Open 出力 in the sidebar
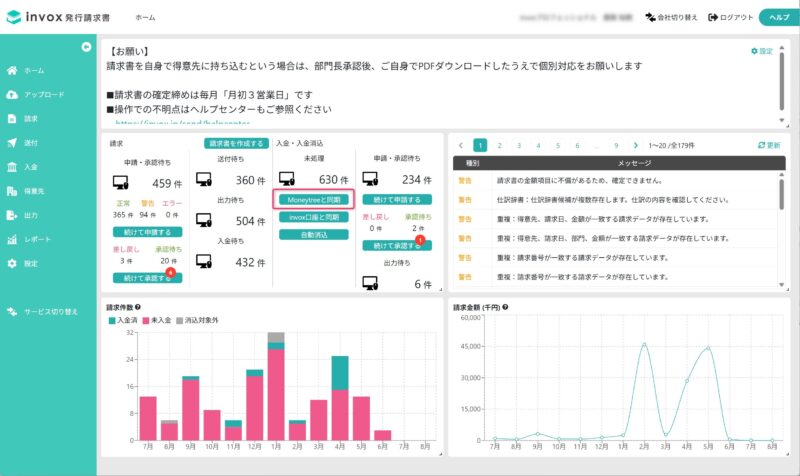800x476 pixels. click(x=22, y=215)
